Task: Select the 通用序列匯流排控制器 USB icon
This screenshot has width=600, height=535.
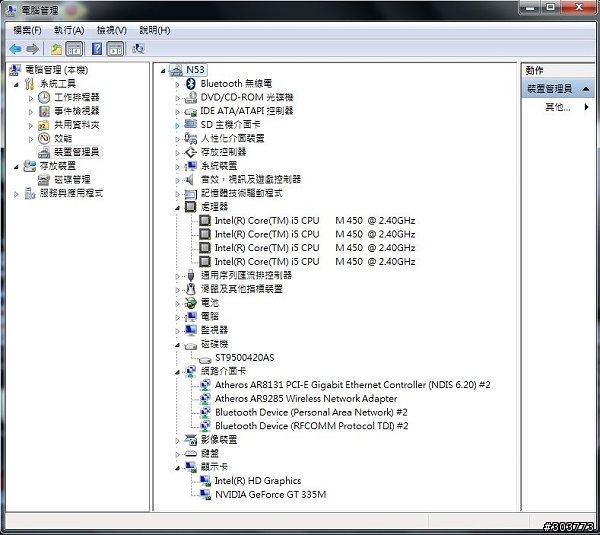Action: coord(191,275)
